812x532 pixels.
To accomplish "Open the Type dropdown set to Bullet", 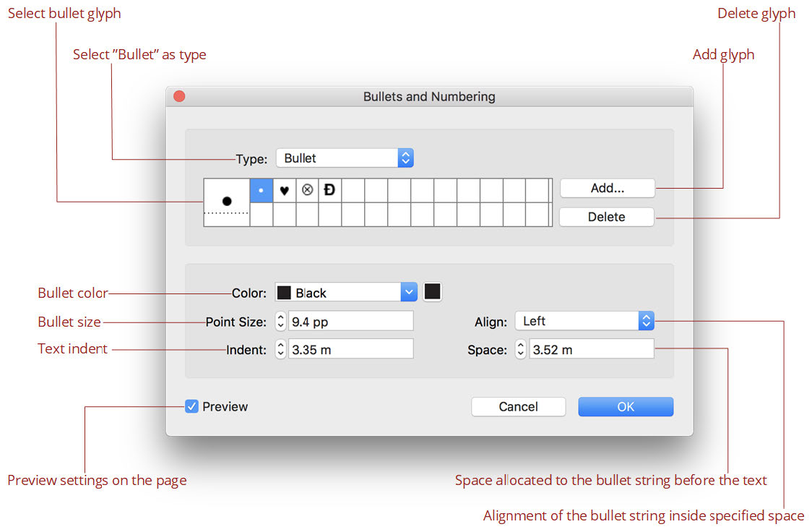I will pyautogui.click(x=345, y=158).
